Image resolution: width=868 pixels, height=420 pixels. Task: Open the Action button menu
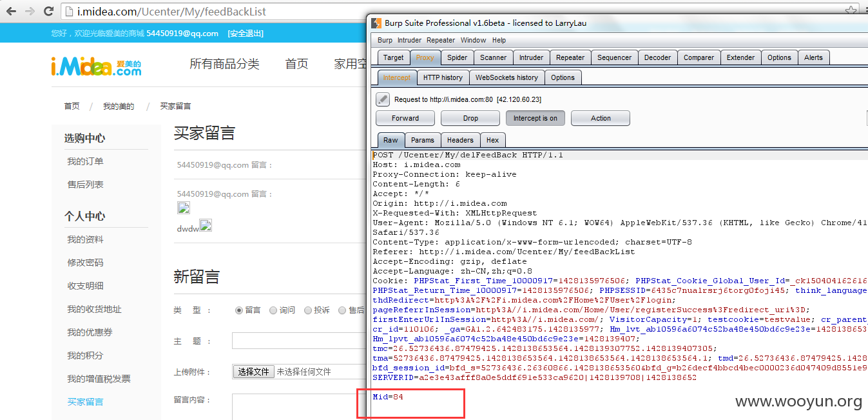[x=601, y=118]
